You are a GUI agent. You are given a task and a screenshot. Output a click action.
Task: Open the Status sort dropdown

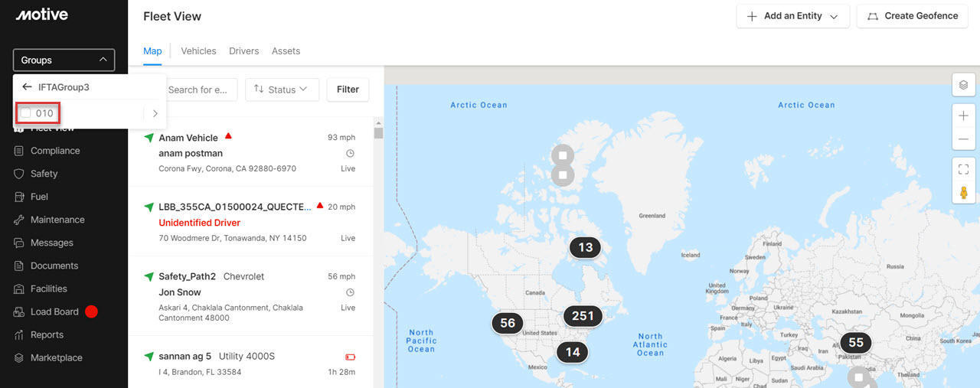coord(282,90)
